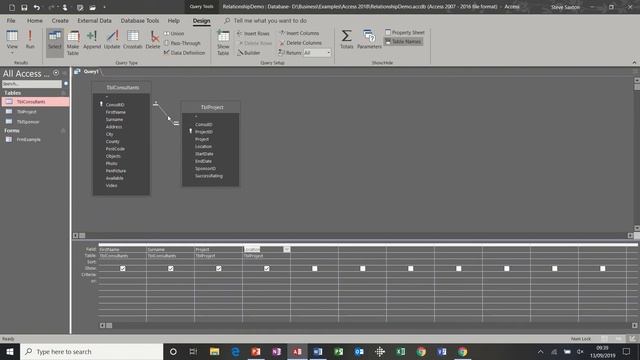Open the query Parameters dialog

click(369, 39)
